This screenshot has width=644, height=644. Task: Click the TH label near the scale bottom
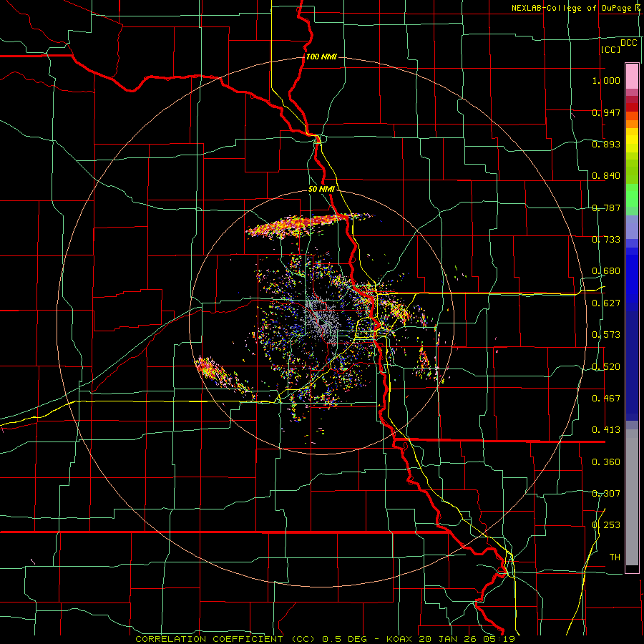[615, 557]
